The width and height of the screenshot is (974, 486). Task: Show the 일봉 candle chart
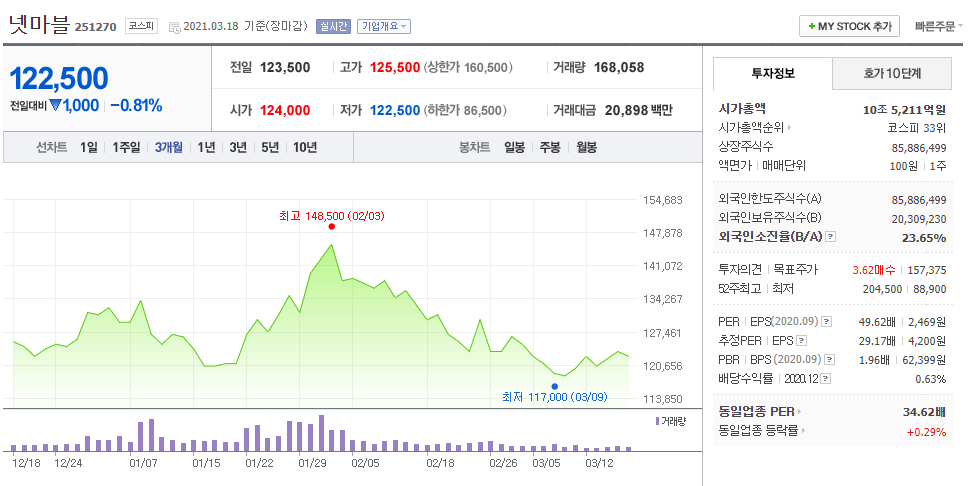point(514,148)
